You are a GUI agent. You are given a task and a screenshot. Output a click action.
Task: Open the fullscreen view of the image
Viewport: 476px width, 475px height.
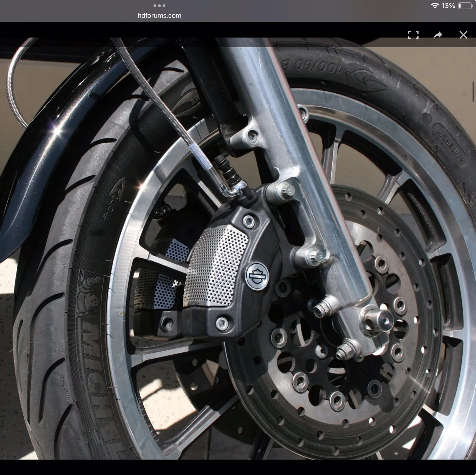click(413, 35)
